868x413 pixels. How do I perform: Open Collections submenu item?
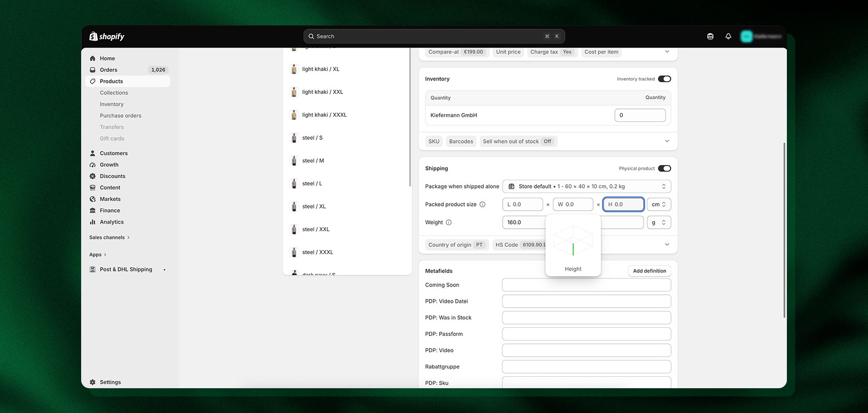click(x=114, y=93)
